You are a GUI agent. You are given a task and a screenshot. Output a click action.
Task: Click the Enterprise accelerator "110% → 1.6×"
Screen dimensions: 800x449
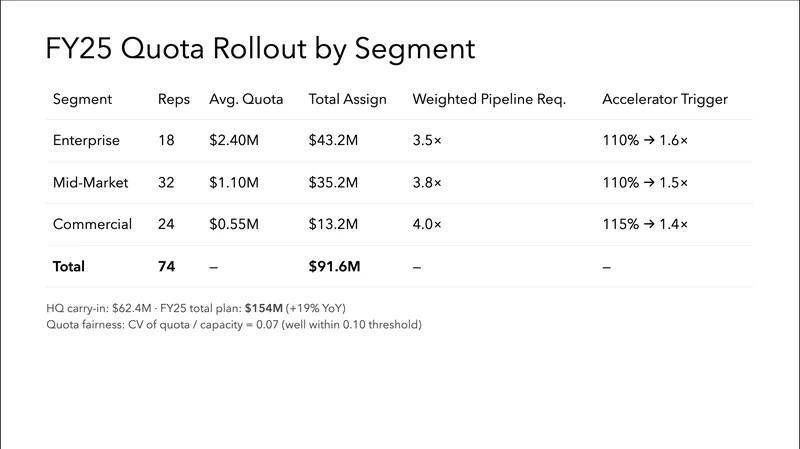click(645, 141)
